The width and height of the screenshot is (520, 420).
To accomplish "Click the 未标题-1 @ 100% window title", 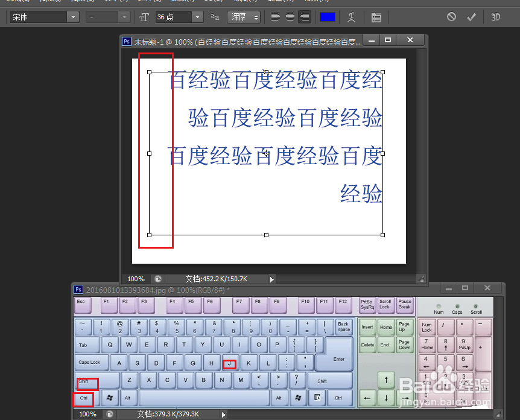I will pyautogui.click(x=247, y=42).
